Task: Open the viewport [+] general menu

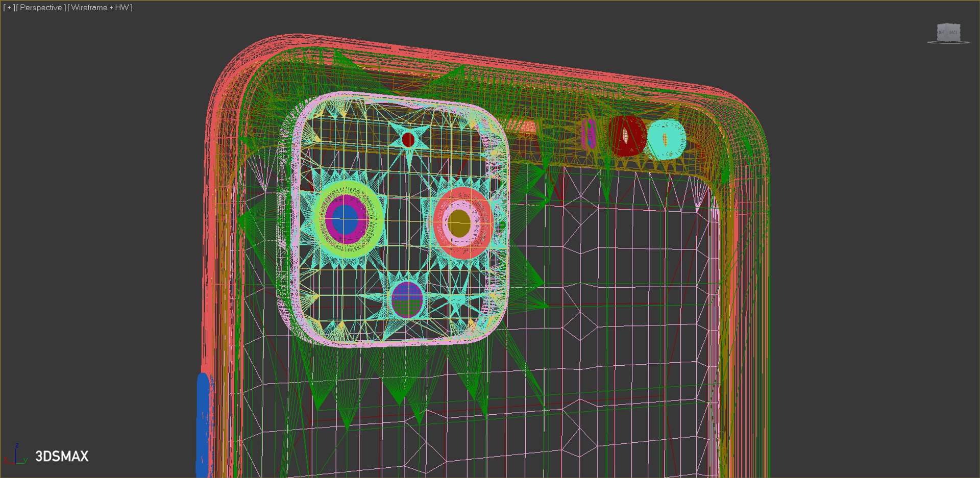Action: click(9, 8)
